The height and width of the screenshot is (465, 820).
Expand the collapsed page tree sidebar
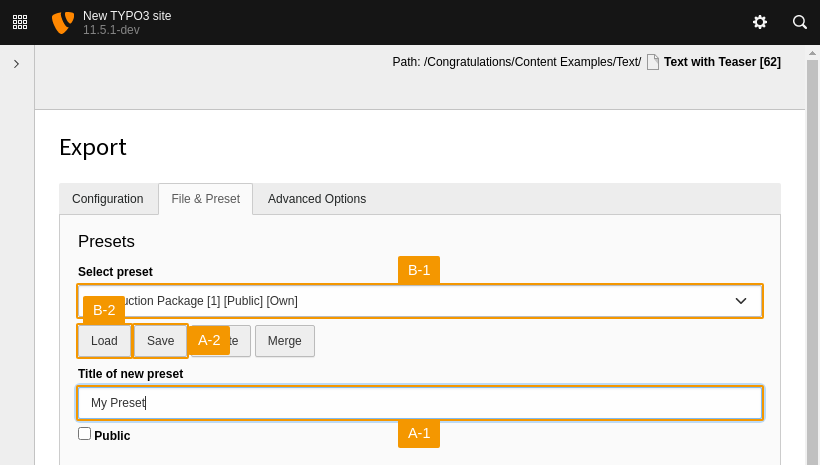[x=16, y=64]
